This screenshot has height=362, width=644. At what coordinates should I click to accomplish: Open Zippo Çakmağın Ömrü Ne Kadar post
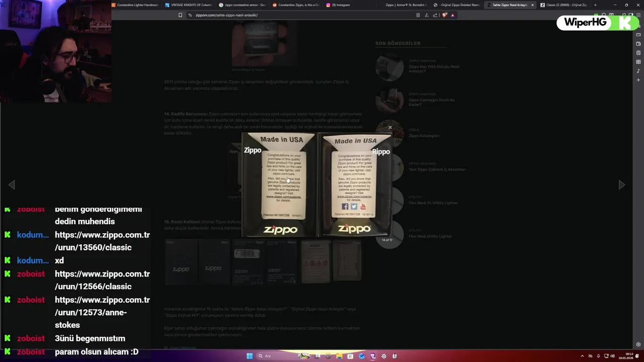(x=431, y=102)
